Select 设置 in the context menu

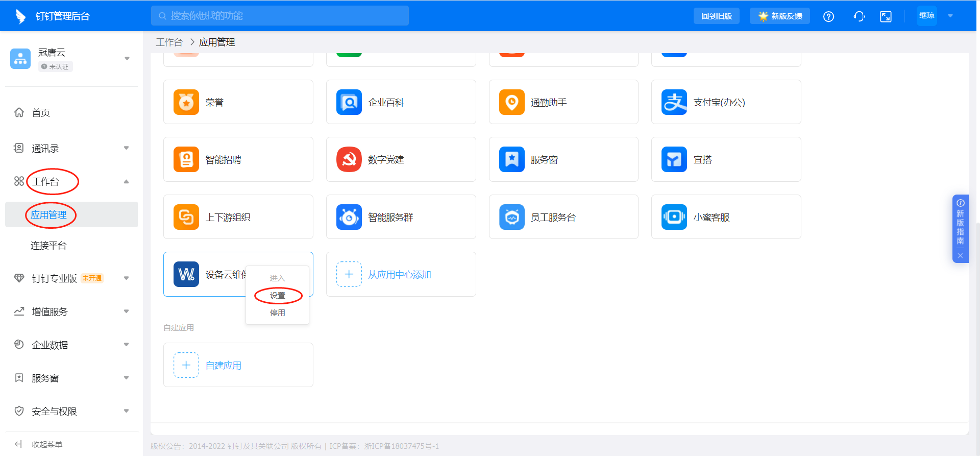point(277,296)
